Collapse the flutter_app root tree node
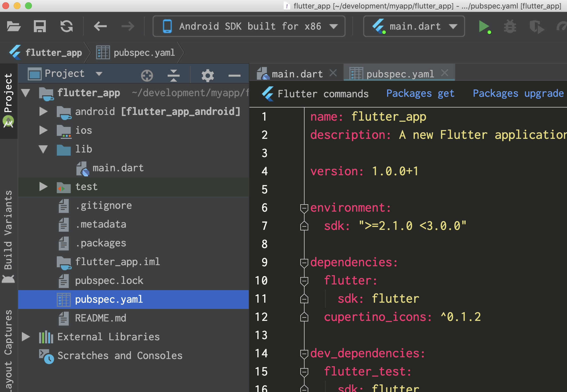The image size is (567, 392). (26, 93)
